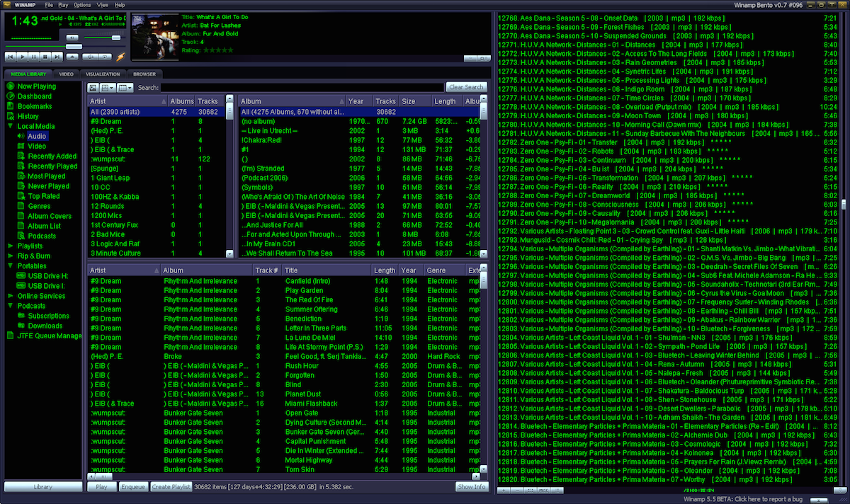
Task: Click the lightning bolt Winamp icon
Action: (120, 57)
